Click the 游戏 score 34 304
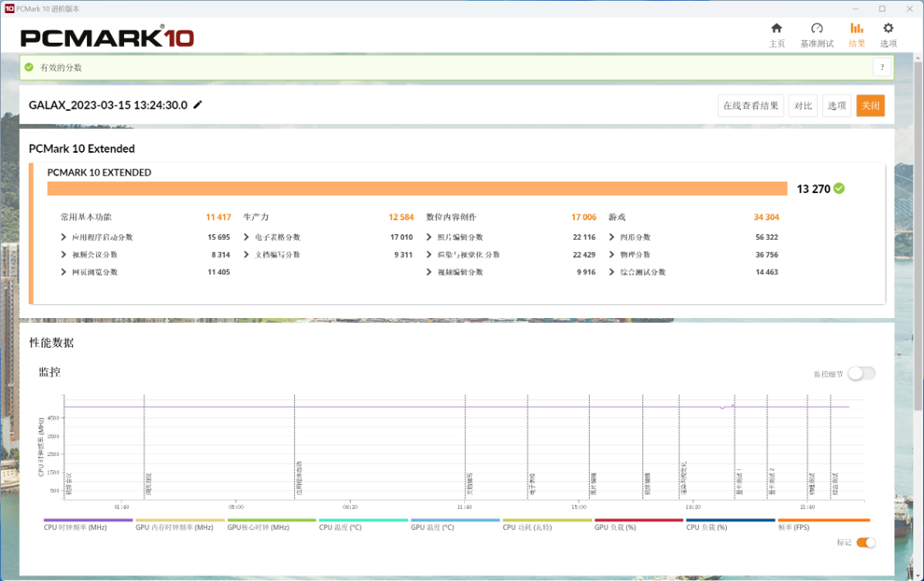 coord(766,217)
